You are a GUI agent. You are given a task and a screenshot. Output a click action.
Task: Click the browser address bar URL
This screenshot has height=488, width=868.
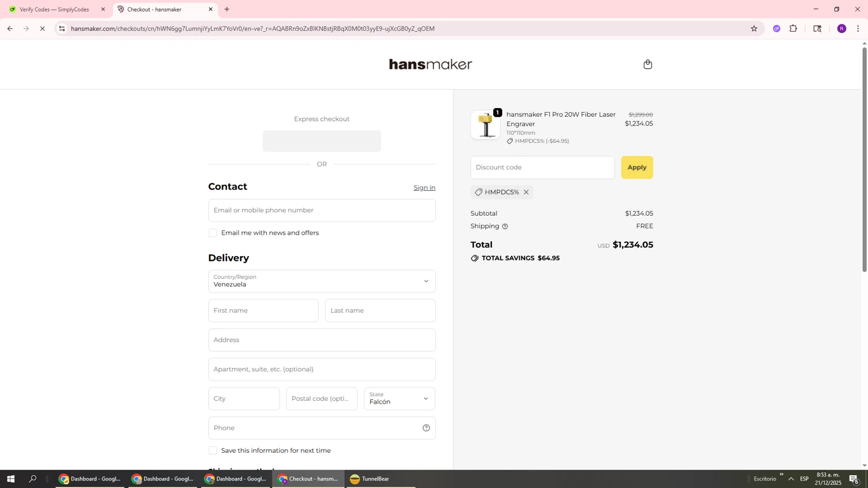point(252,28)
